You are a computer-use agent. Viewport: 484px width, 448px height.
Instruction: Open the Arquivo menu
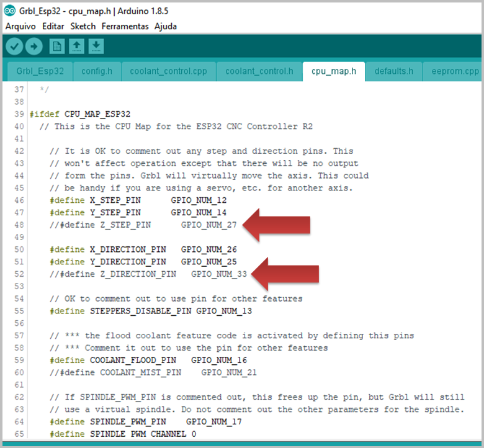tap(20, 27)
